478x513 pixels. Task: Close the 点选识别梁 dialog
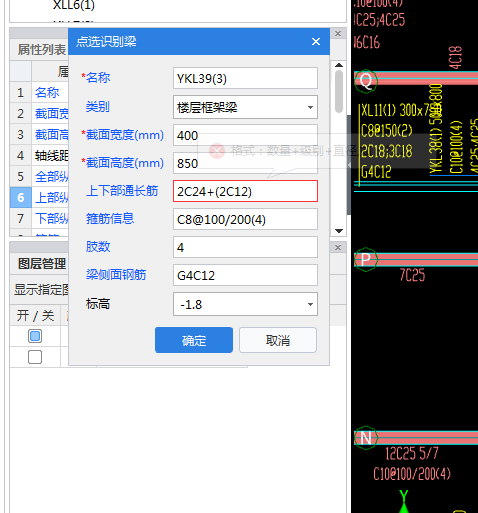click(x=316, y=42)
